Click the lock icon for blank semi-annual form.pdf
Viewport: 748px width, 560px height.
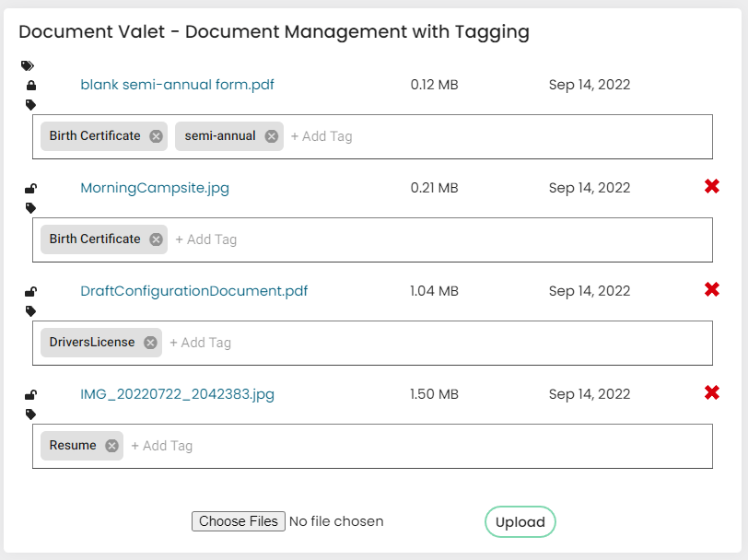pyautogui.click(x=31, y=86)
